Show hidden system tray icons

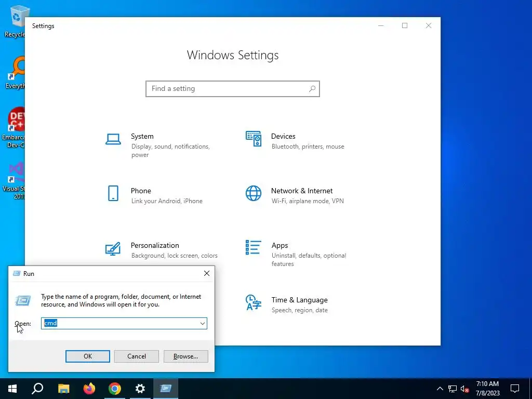click(x=440, y=389)
